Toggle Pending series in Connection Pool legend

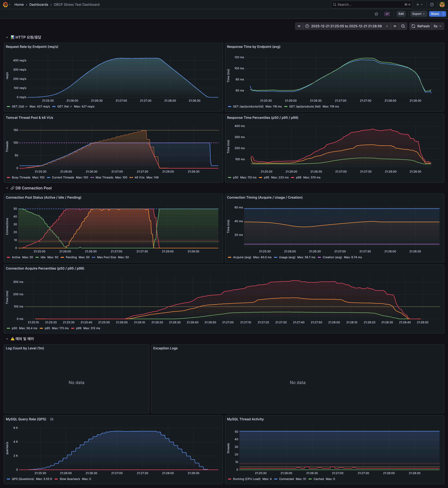point(71,257)
